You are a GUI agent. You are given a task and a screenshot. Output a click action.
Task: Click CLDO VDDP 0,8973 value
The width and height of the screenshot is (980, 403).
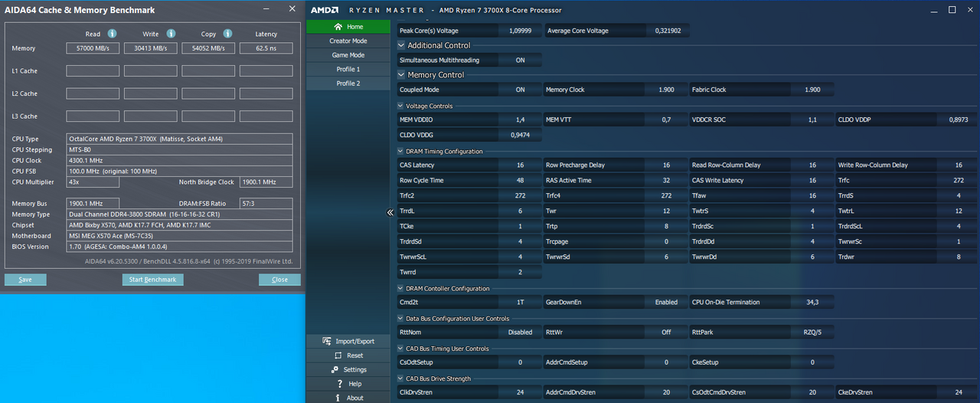(x=959, y=120)
